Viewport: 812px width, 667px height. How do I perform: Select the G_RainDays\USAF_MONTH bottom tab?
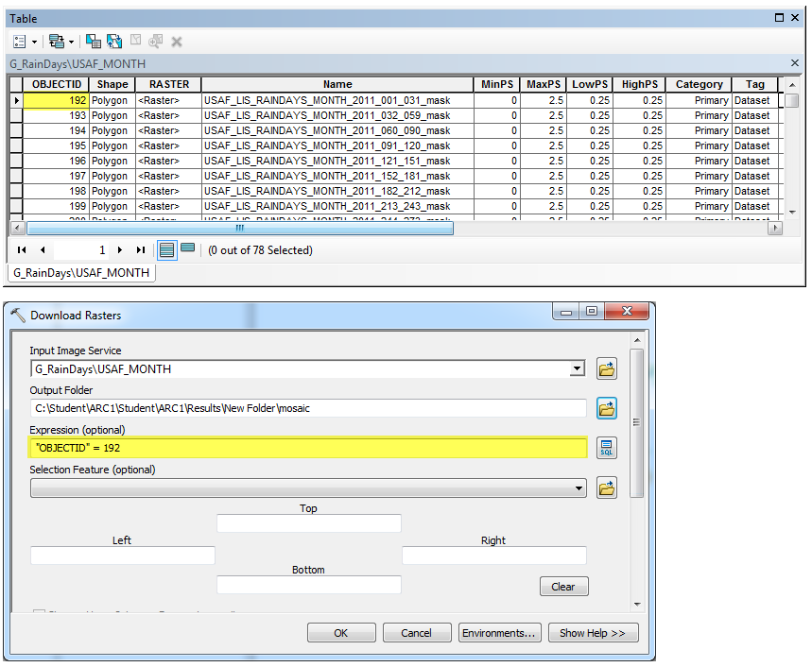pos(80,273)
